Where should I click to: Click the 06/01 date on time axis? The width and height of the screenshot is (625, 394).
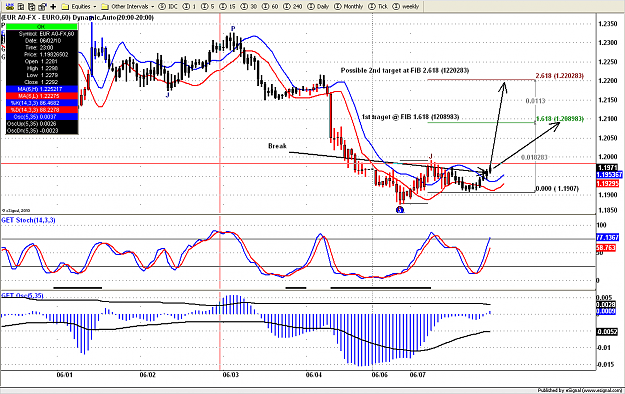click(65, 375)
